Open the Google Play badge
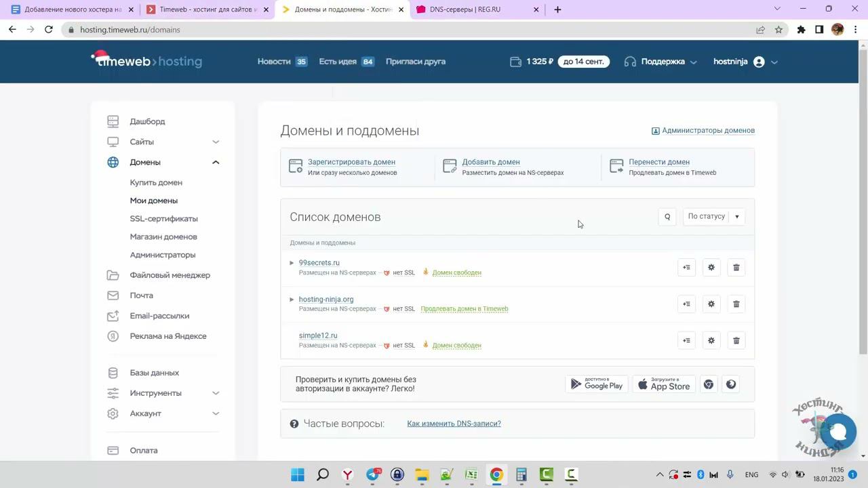This screenshot has width=868, height=488. (x=597, y=385)
